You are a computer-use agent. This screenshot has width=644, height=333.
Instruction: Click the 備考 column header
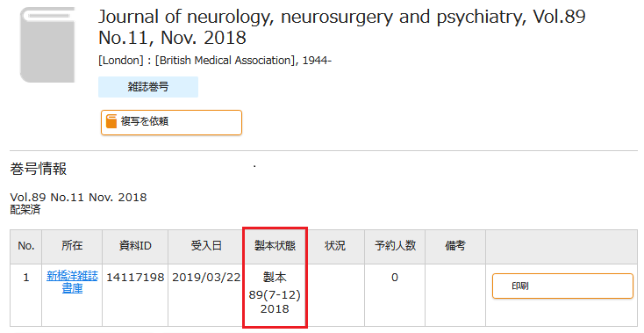coord(455,246)
